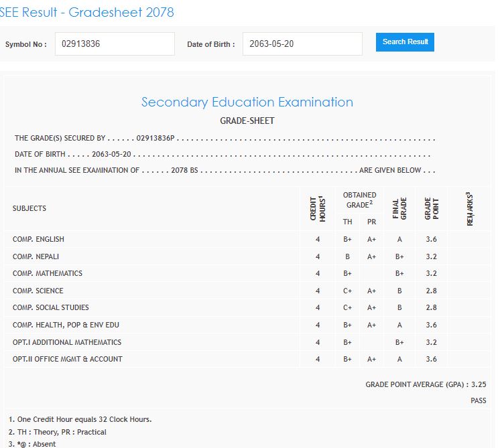Click the FINAL GRADE column header

[399, 208]
